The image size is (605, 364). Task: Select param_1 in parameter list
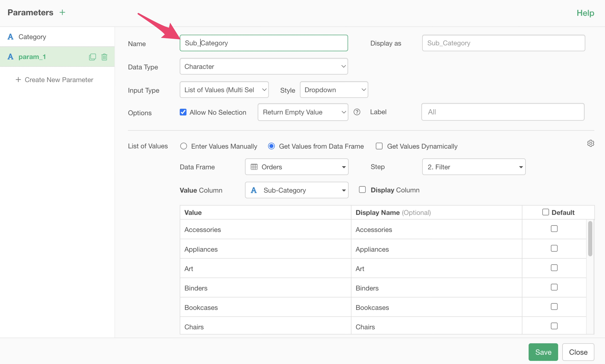coord(57,57)
